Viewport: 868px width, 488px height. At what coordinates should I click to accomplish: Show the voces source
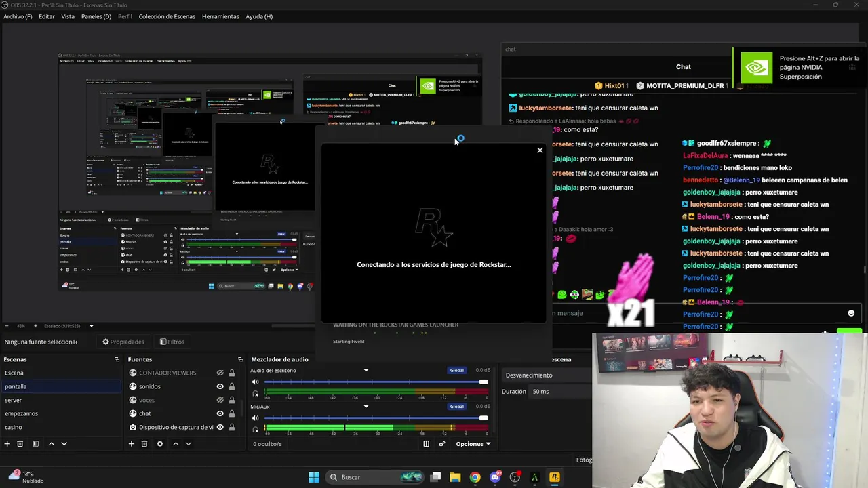point(220,400)
